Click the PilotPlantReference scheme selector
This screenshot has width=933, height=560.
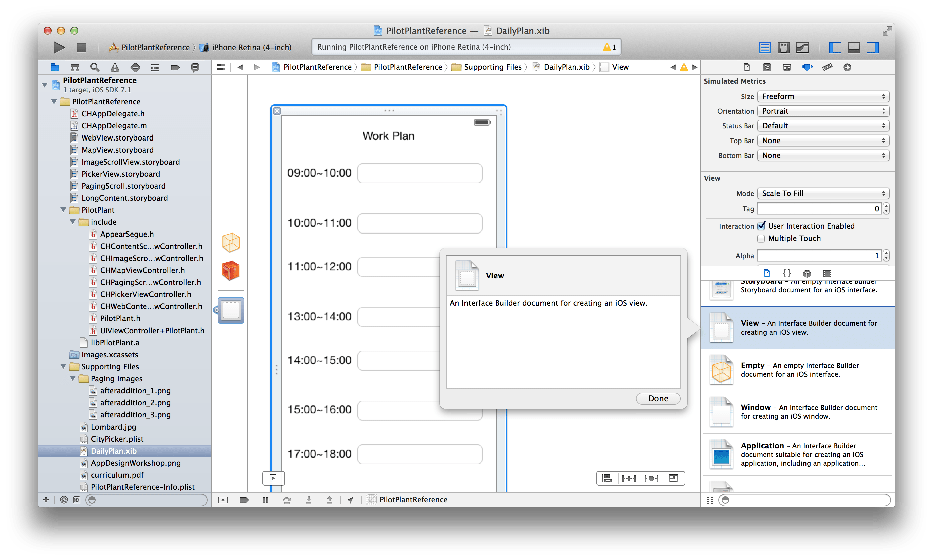(150, 48)
